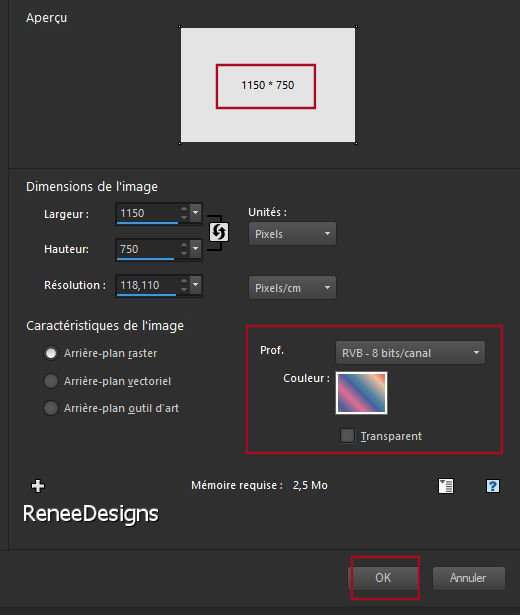Viewport: 520px width, 615px height.
Task: Select Arrière-plan vectoriel radio button
Action: tap(51, 381)
